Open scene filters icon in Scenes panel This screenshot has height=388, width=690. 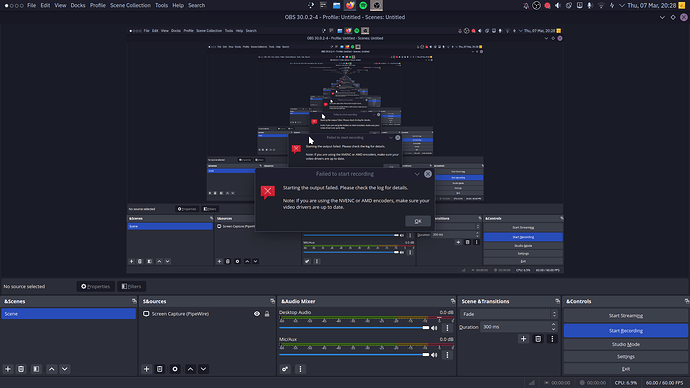(x=36, y=369)
